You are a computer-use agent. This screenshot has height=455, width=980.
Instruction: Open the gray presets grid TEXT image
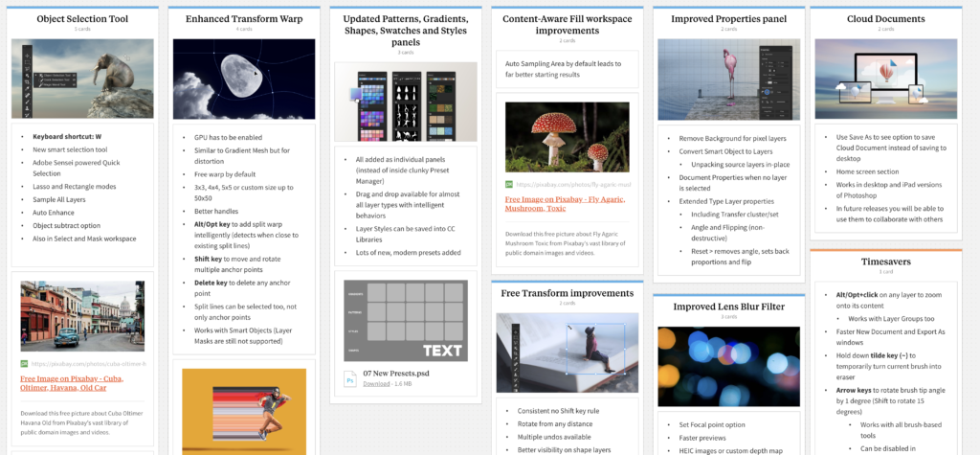[x=406, y=321]
